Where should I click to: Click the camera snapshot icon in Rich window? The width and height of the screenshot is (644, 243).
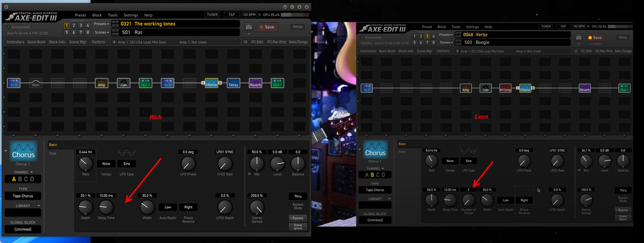click(x=249, y=27)
